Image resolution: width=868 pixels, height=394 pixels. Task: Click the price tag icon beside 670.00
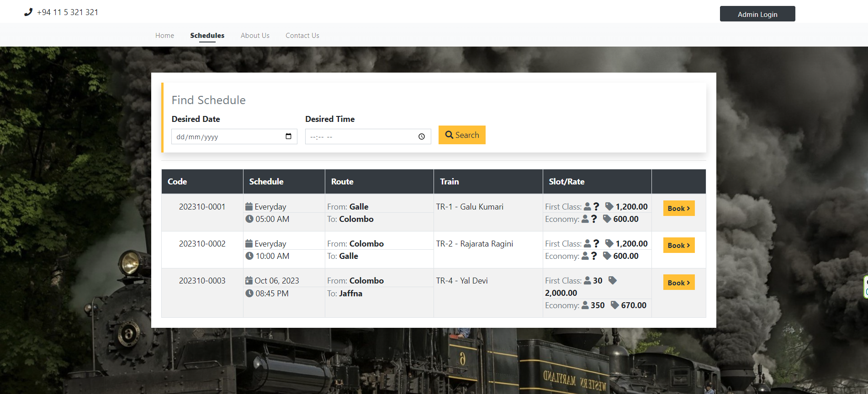tap(615, 305)
